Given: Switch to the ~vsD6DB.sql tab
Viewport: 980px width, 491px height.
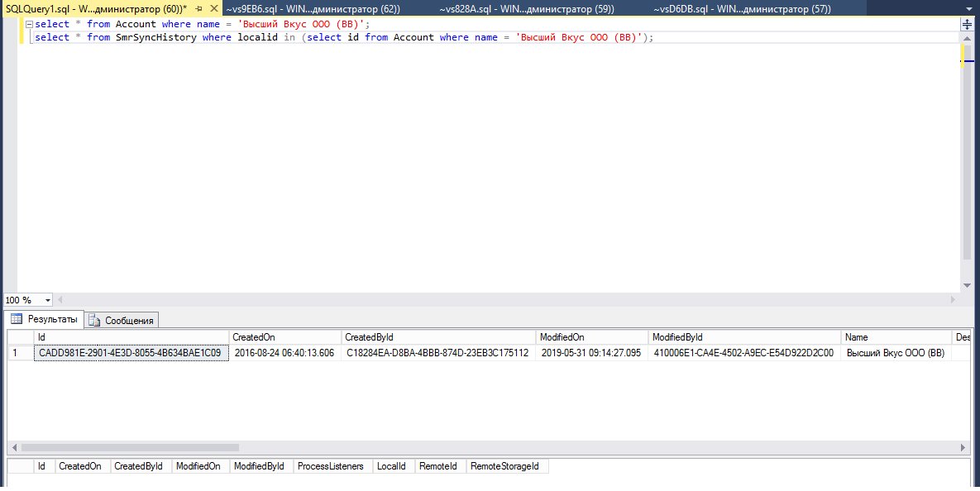Looking at the screenshot, I should [x=743, y=9].
